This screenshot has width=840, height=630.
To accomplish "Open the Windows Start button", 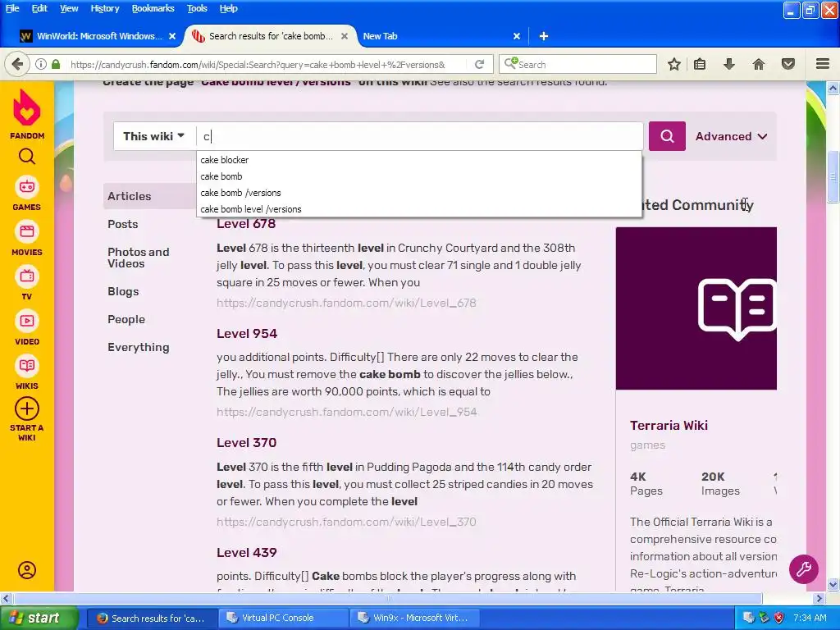I will (39, 618).
